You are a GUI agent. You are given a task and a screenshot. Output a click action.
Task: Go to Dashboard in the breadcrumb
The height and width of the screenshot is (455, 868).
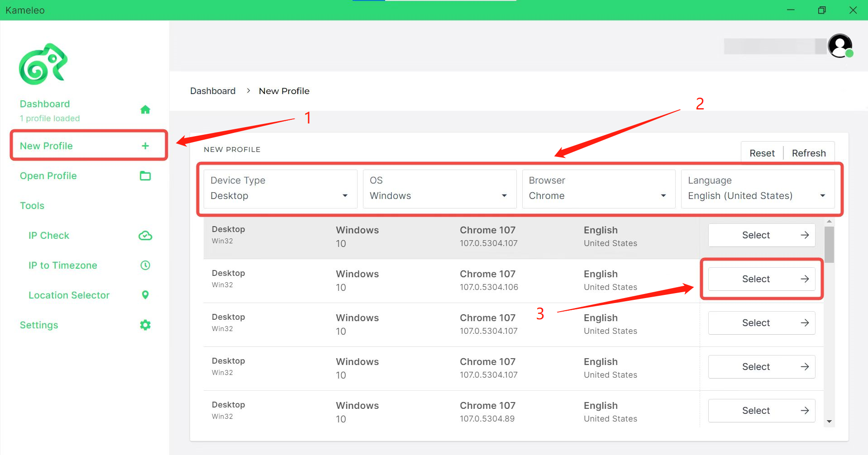click(213, 91)
